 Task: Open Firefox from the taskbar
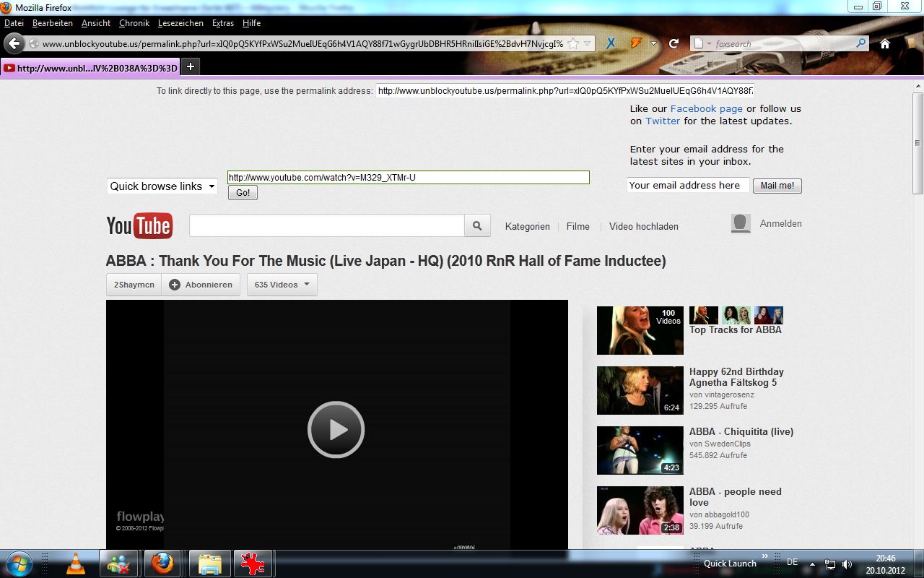163,563
